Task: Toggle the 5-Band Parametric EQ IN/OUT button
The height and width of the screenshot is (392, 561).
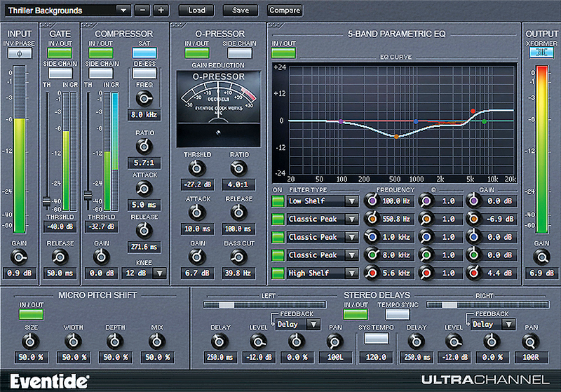Action: (283, 53)
